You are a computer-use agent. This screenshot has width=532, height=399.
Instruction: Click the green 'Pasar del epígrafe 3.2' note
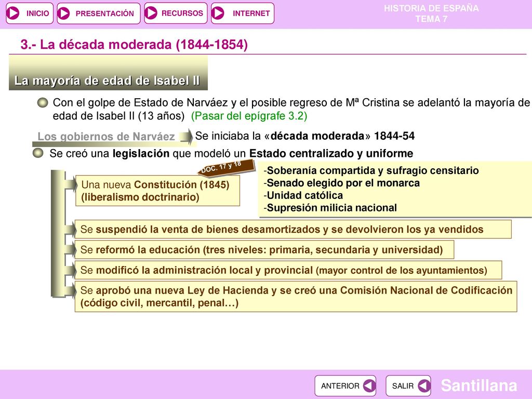(249, 116)
